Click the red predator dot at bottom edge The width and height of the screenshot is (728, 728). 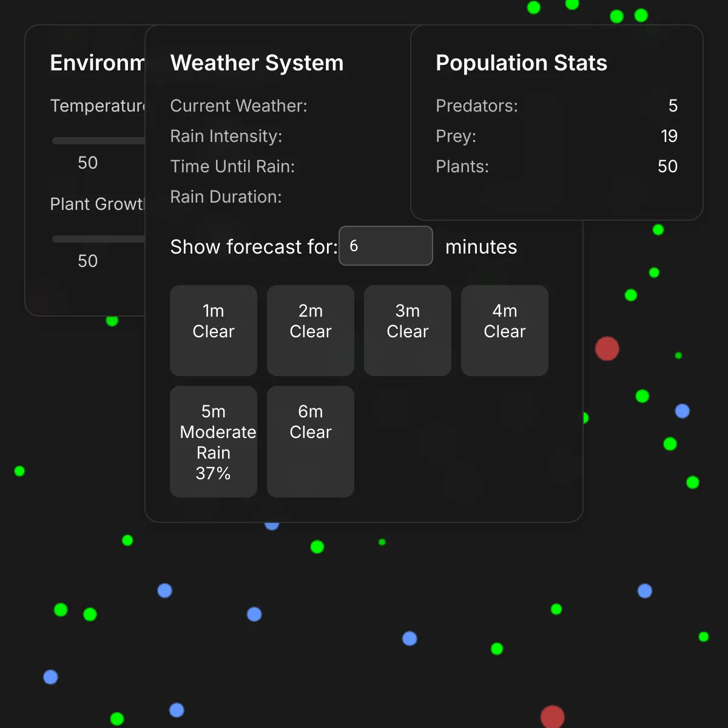tap(553, 717)
